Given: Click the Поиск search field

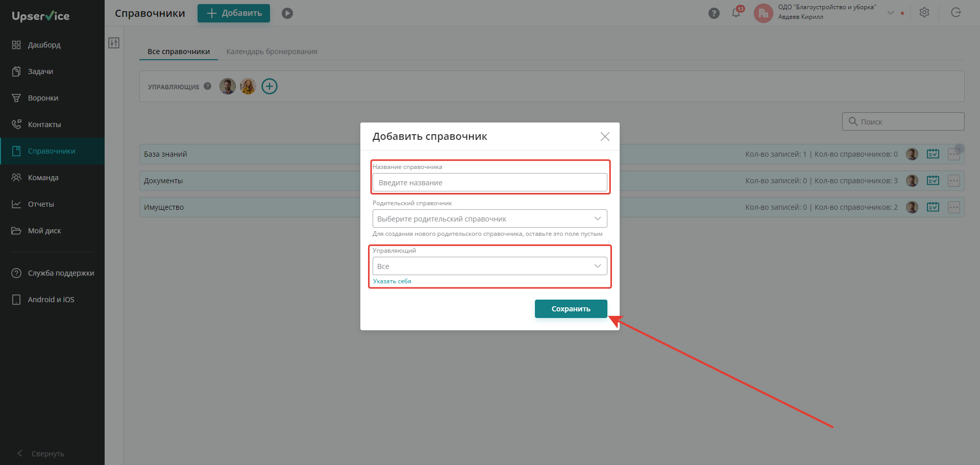Looking at the screenshot, I should pos(903,121).
